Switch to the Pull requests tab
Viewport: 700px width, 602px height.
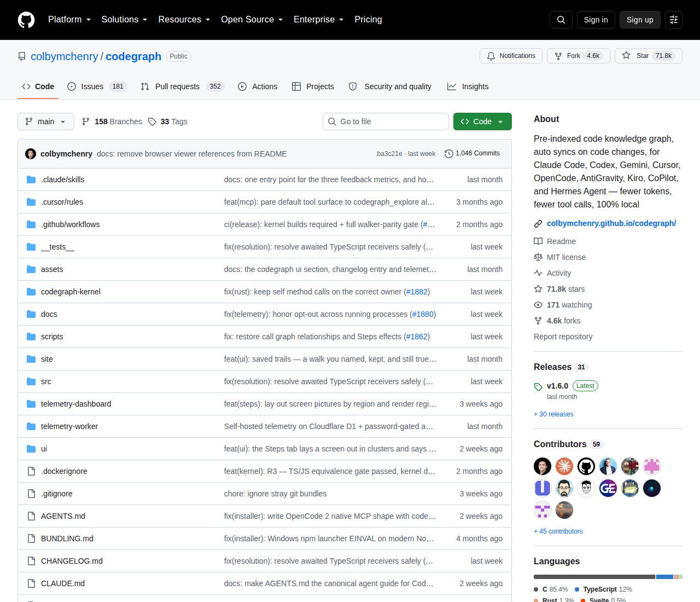(182, 86)
